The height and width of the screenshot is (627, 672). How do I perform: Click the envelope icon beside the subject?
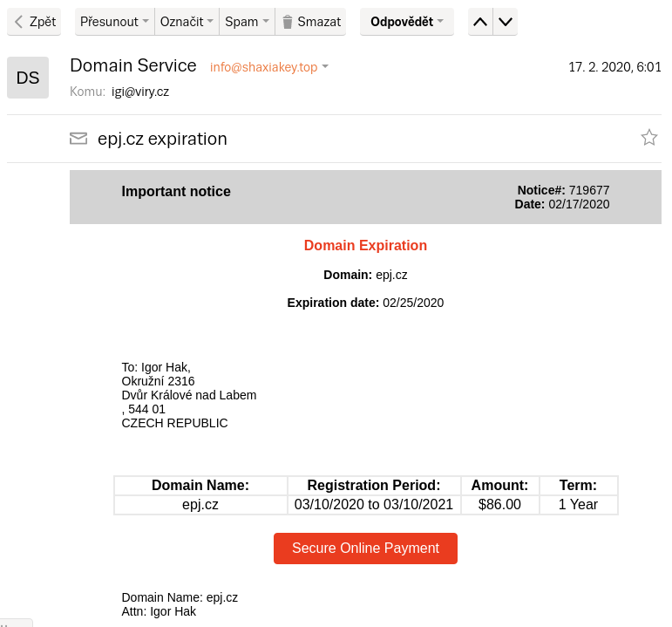tap(78, 139)
